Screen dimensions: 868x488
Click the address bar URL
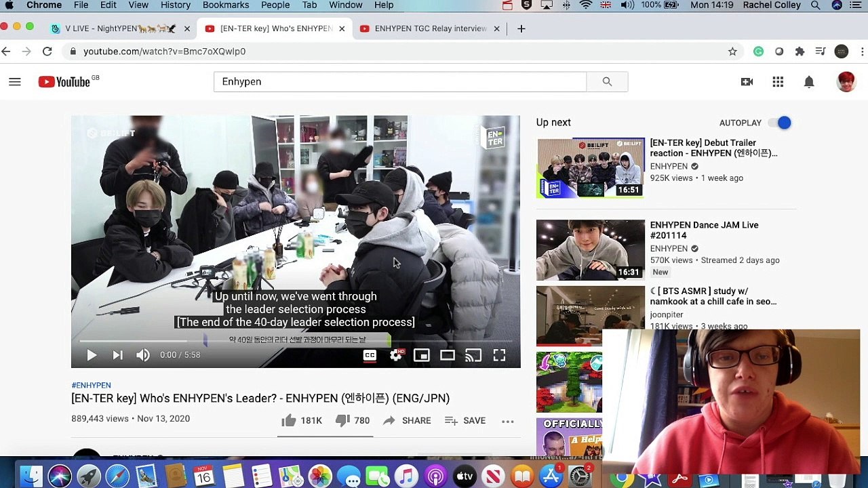(164, 52)
